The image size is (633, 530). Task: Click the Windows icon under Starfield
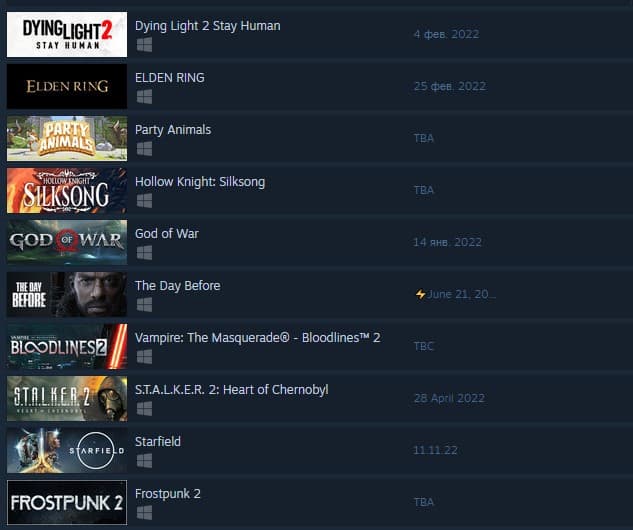144,461
